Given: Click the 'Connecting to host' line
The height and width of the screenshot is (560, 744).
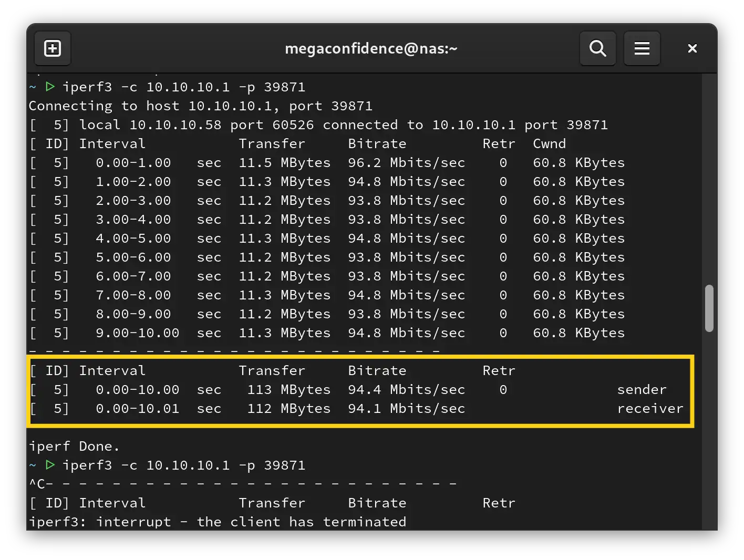Looking at the screenshot, I should pos(200,106).
